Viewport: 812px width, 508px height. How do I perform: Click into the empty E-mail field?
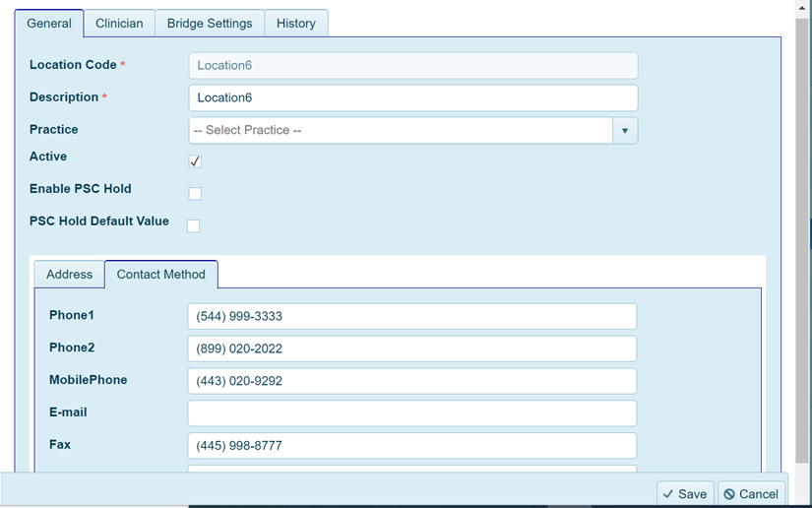[411, 413]
